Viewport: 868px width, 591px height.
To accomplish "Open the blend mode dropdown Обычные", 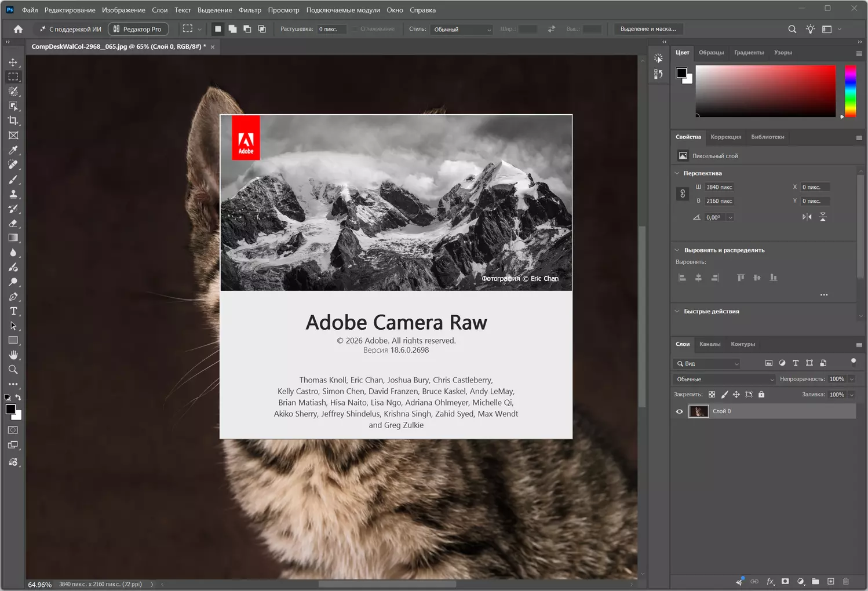I will click(725, 380).
